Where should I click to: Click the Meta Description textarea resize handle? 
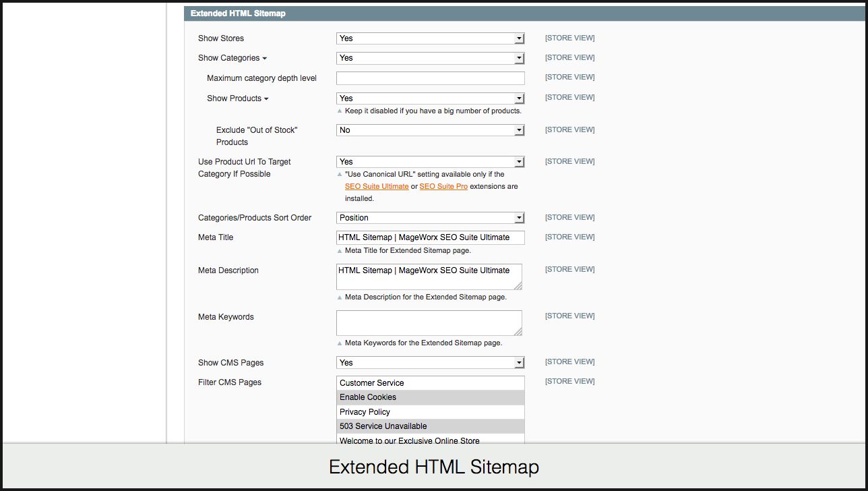[x=518, y=287]
